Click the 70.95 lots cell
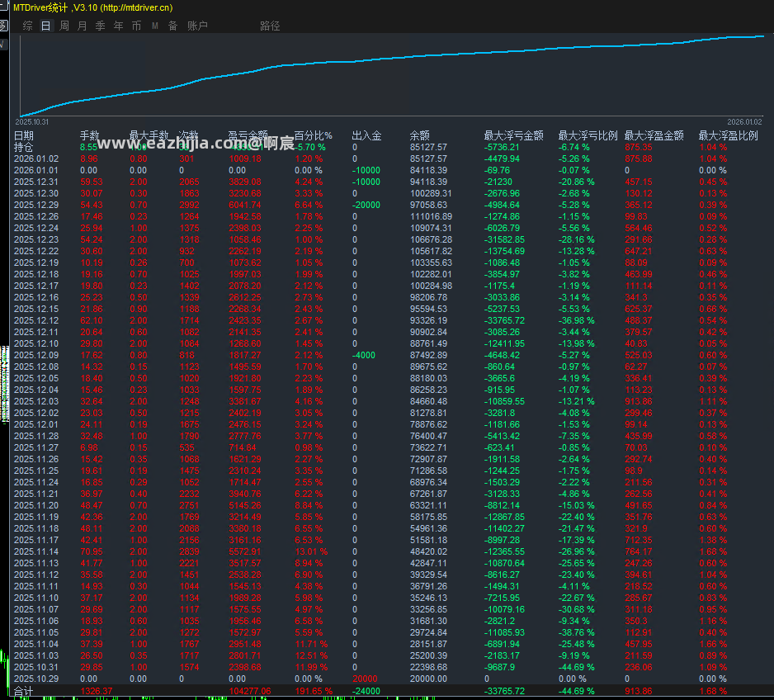This screenshot has width=774, height=700. (x=92, y=551)
